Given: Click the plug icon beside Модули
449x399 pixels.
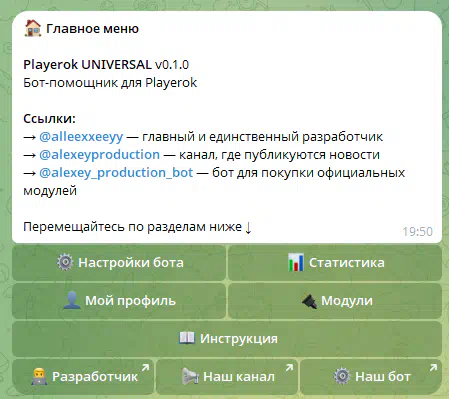Looking at the screenshot, I should coord(309,301).
